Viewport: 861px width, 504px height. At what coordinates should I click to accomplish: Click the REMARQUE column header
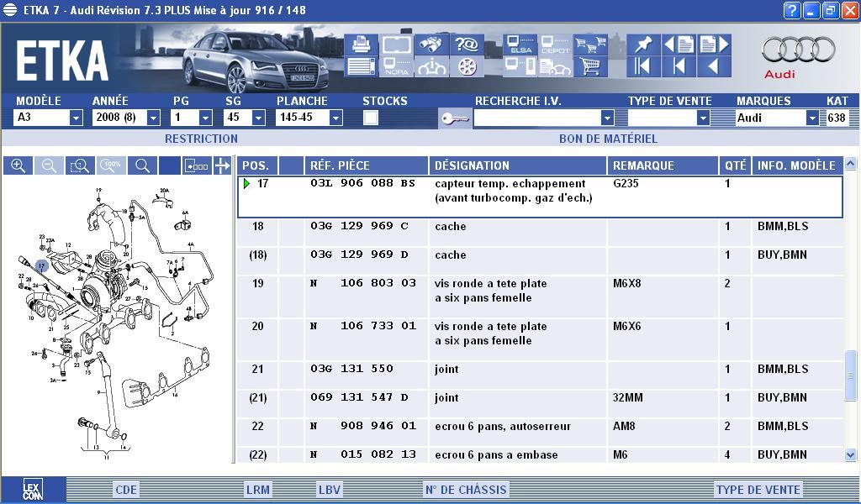[663, 165]
